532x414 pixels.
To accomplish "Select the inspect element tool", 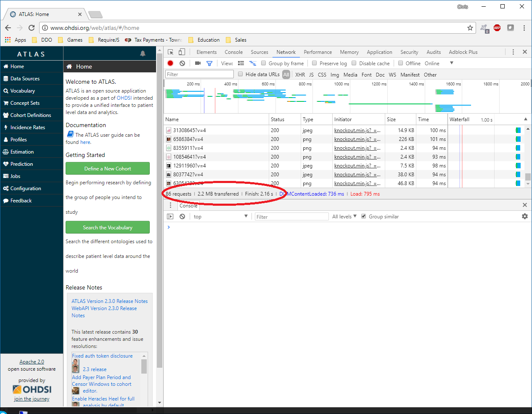I will click(x=171, y=52).
